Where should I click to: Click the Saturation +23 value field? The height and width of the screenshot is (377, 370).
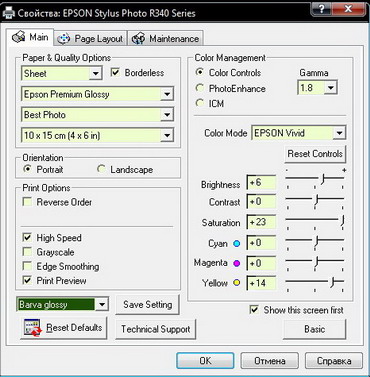(x=261, y=222)
